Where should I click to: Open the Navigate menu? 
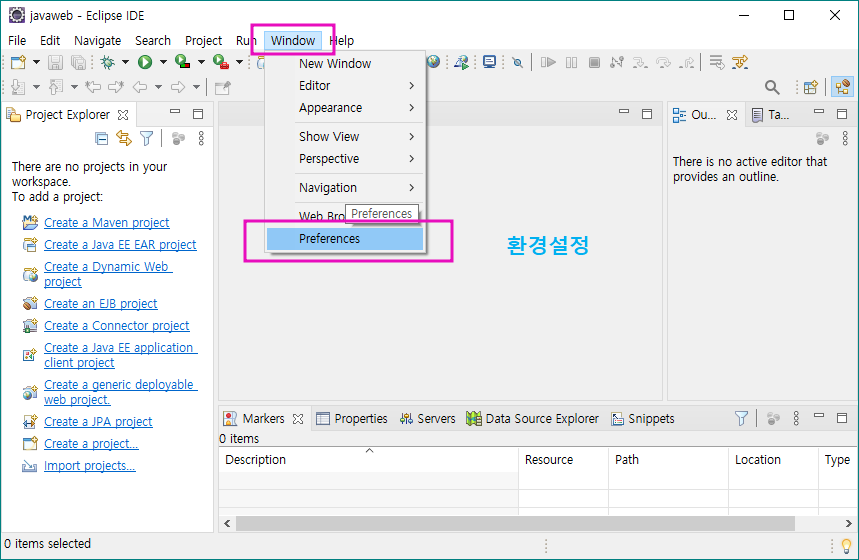pyautogui.click(x=98, y=41)
